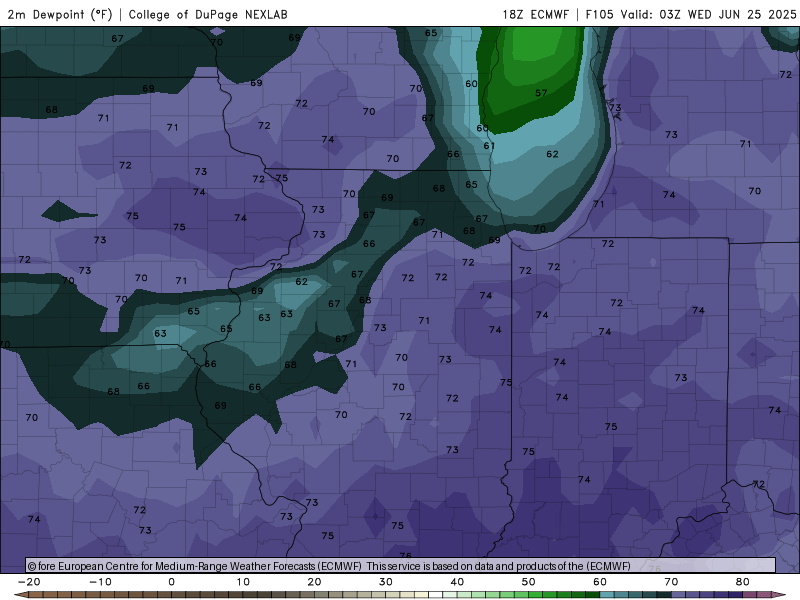
Task: Click the '30' label on the color scale
Action: pyautogui.click(x=386, y=582)
